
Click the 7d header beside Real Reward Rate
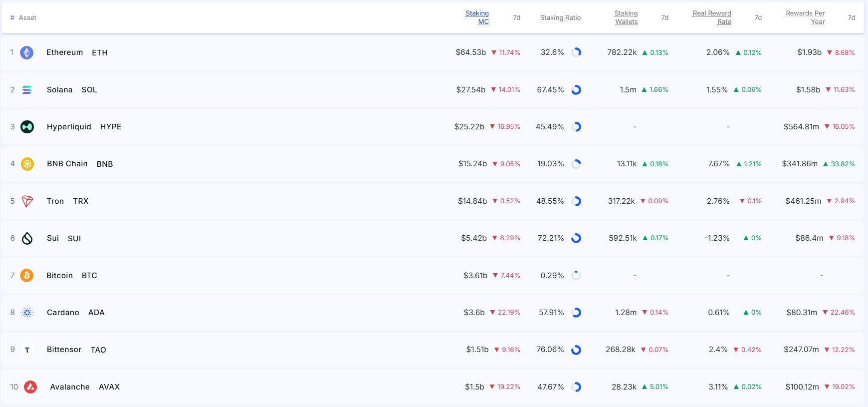[x=758, y=17]
